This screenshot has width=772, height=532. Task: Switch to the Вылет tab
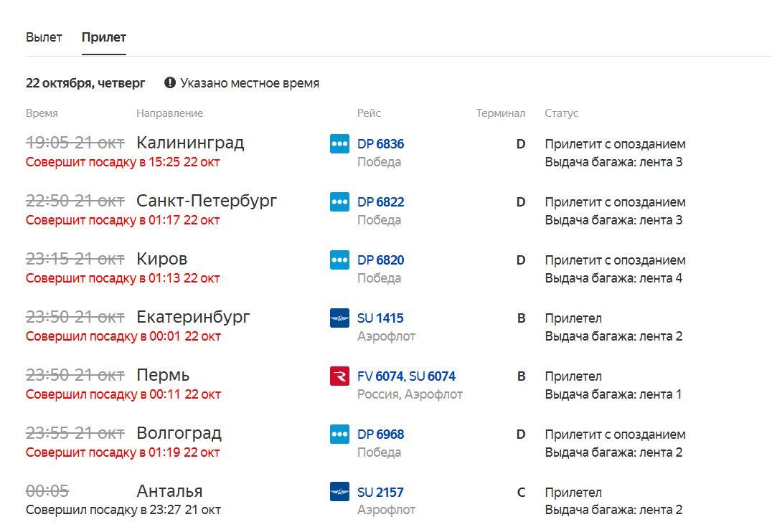44,37
